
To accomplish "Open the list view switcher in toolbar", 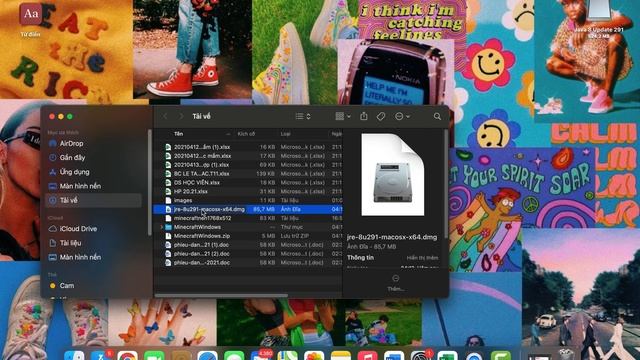I will pyautogui.click(x=303, y=117).
